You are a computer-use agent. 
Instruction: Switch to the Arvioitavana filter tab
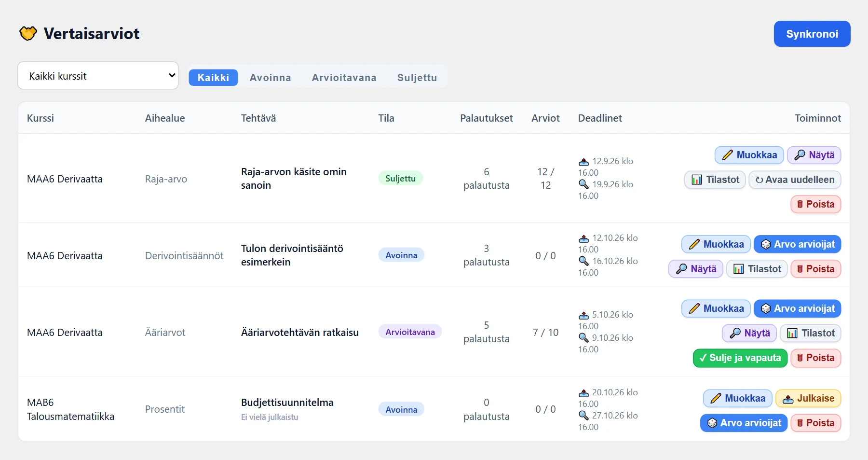click(x=344, y=78)
